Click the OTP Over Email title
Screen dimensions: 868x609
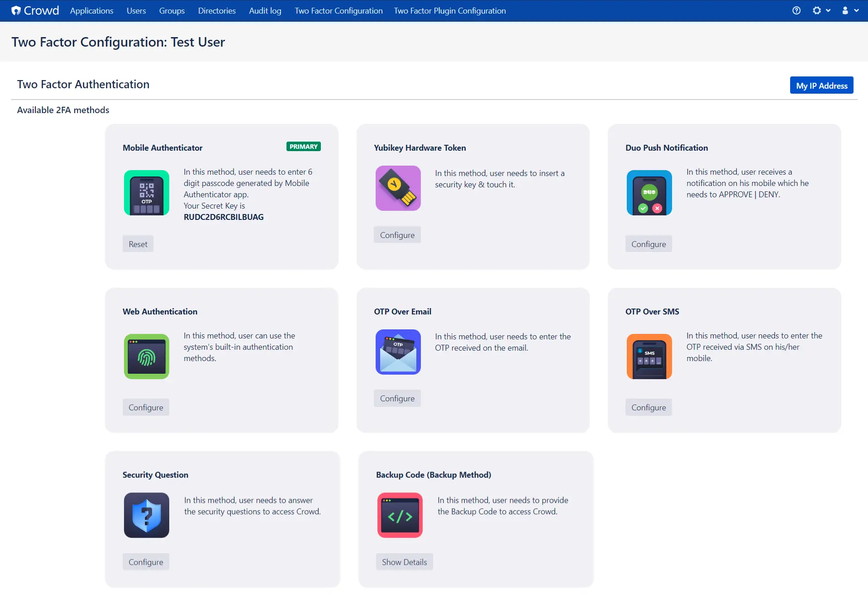pyautogui.click(x=403, y=312)
